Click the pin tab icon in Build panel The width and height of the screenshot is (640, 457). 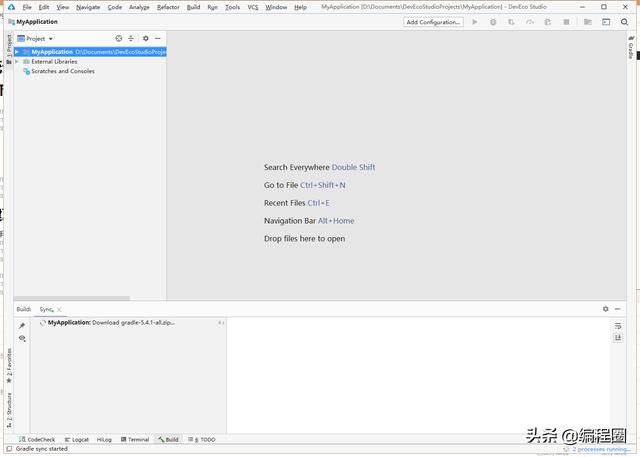pos(22,326)
